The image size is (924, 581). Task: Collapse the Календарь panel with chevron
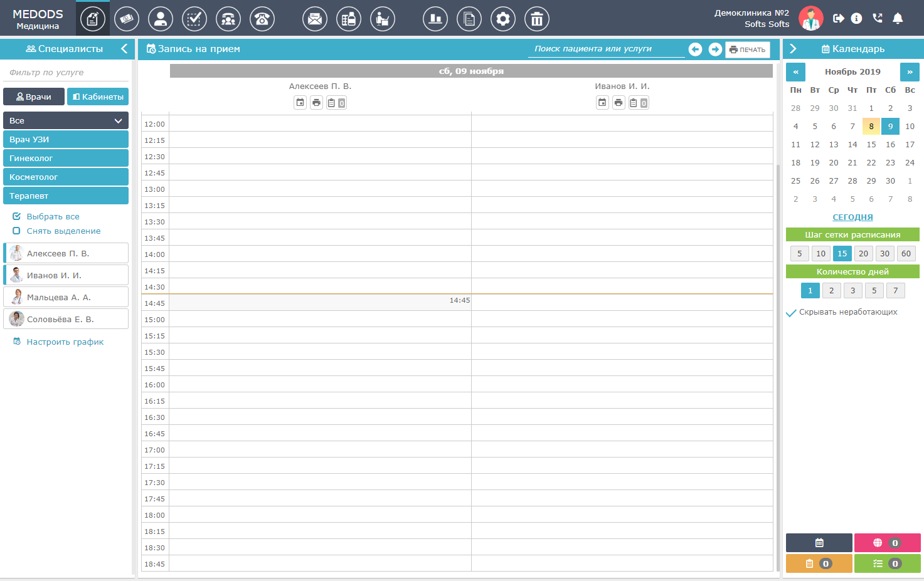point(793,49)
